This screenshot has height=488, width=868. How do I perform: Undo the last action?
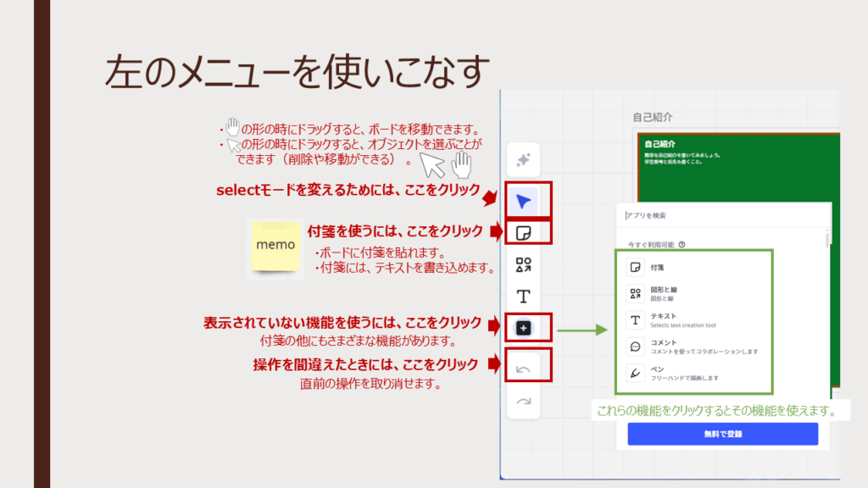[x=524, y=369]
